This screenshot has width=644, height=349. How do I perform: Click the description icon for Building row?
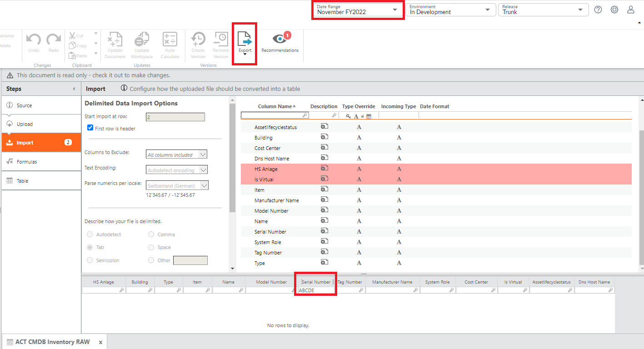coord(324,137)
